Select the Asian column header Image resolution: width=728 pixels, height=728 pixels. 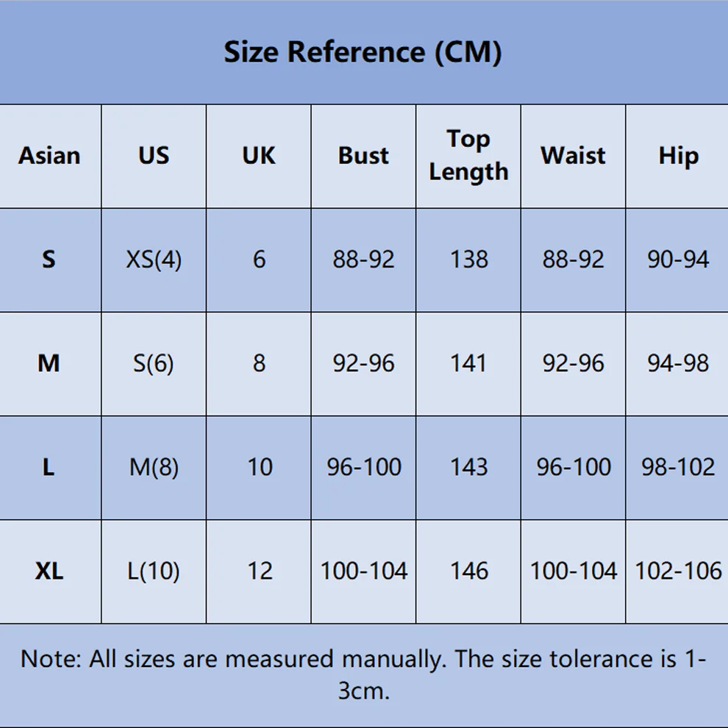[x=49, y=156]
